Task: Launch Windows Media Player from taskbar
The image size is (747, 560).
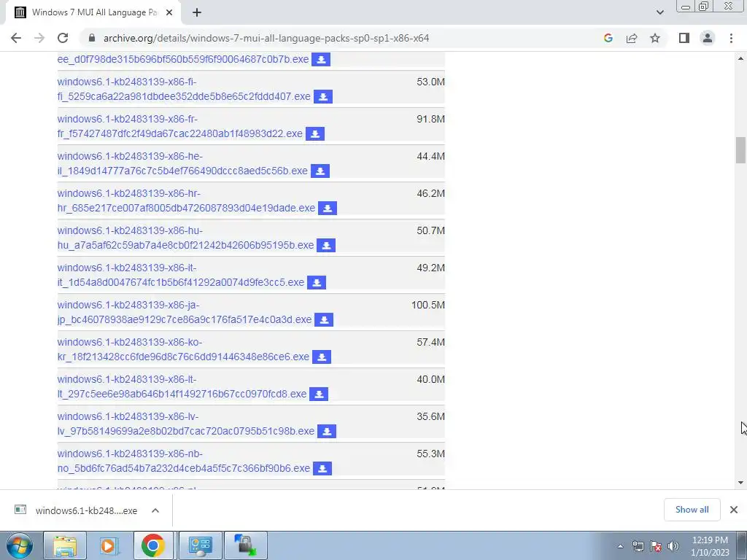Action: click(109, 545)
